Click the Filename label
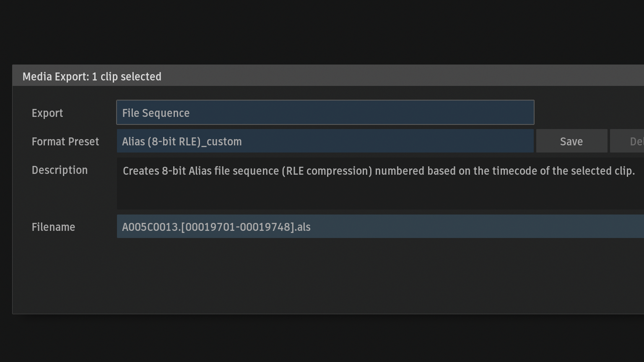644x362 pixels. (x=53, y=227)
